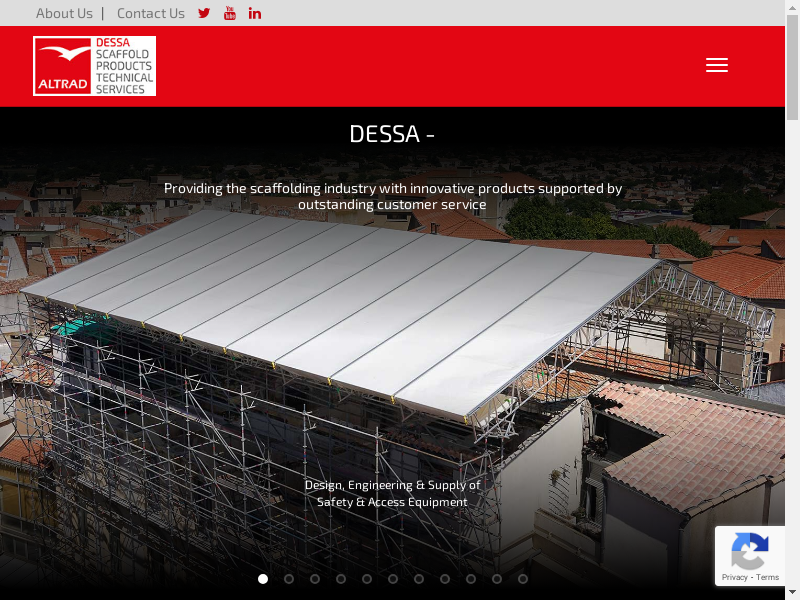Image resolution: width=800 pixels, height=600 pixels.
Task: Open the reCAPTCHA Terms link
Action: coord(768,577)
